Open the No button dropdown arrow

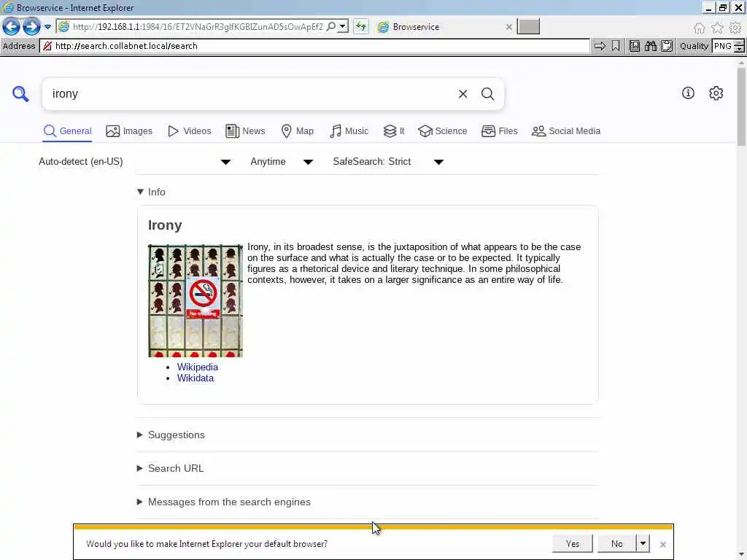643,543
